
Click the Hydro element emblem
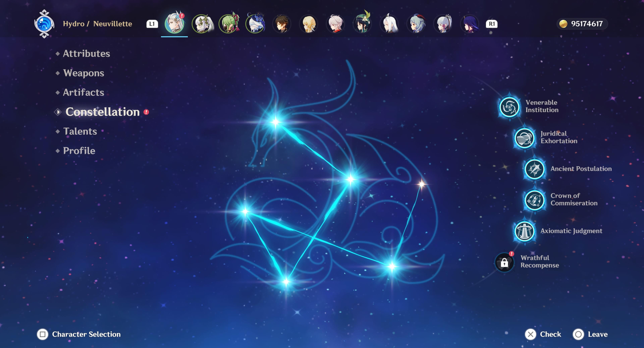point(44,24)
